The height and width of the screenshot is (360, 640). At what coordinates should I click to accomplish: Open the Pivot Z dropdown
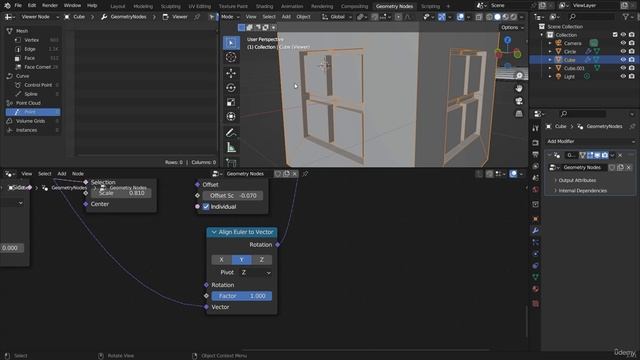(x=256, y=273)
